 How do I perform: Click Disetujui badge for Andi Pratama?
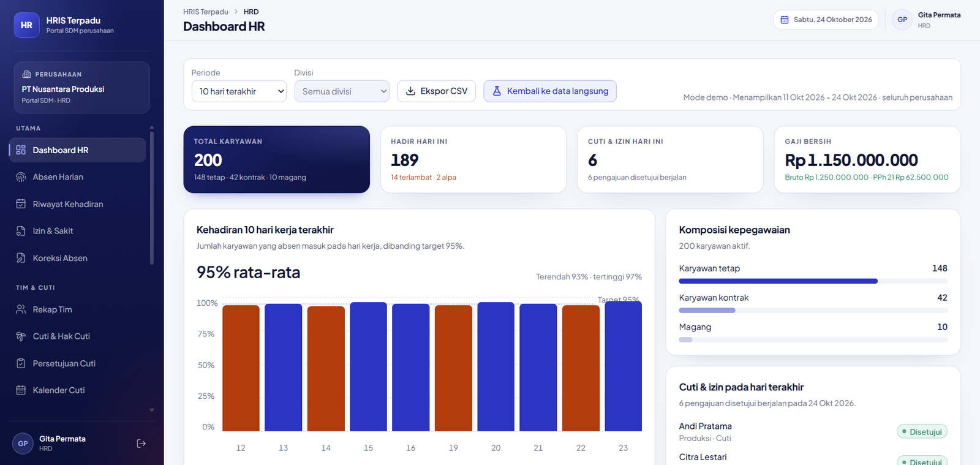[922, 432]
